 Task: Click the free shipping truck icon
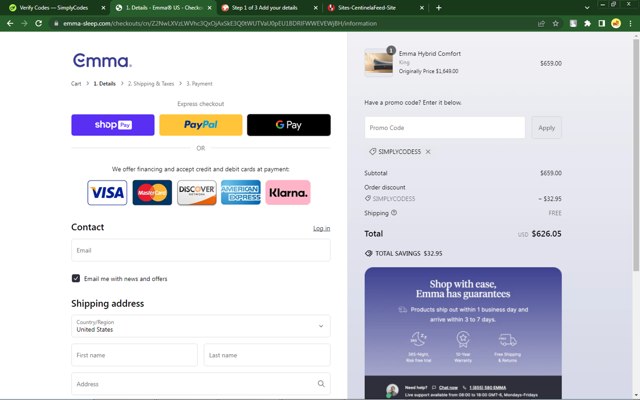point(507,340)
